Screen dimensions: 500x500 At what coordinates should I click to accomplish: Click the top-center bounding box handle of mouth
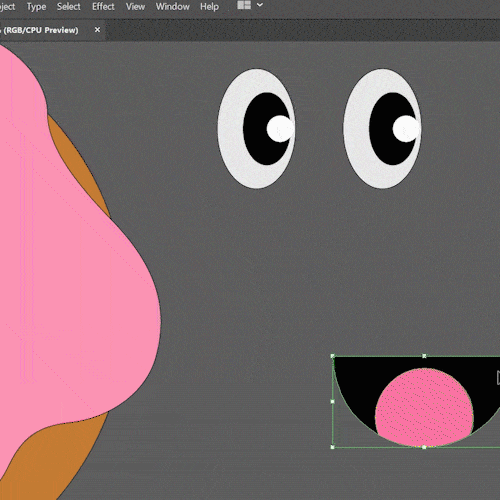tap(424, 356)
